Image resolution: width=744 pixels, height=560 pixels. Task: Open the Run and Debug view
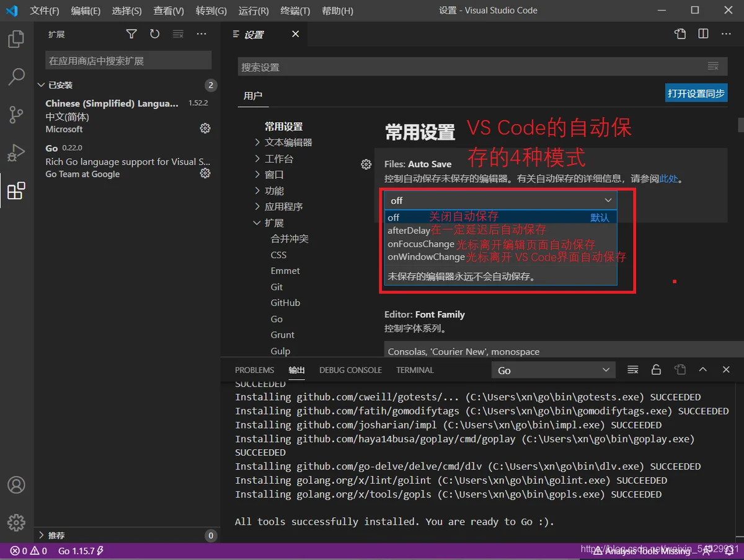click(x=16, y=152)
